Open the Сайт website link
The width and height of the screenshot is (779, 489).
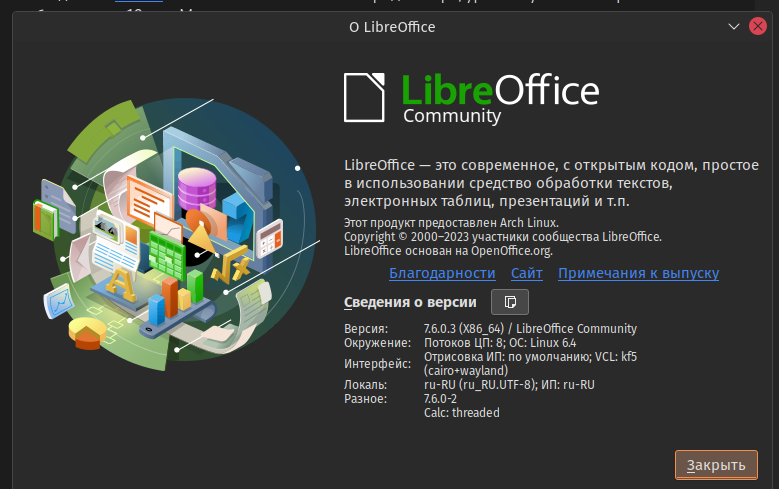(x=527, y=273)
